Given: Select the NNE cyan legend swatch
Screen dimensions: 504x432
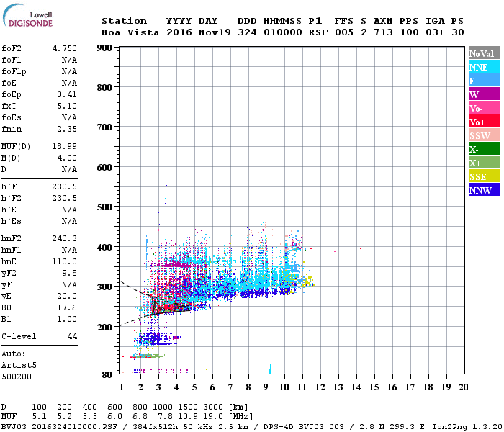Looking at the screenshot, I should (x=484, y=67).
